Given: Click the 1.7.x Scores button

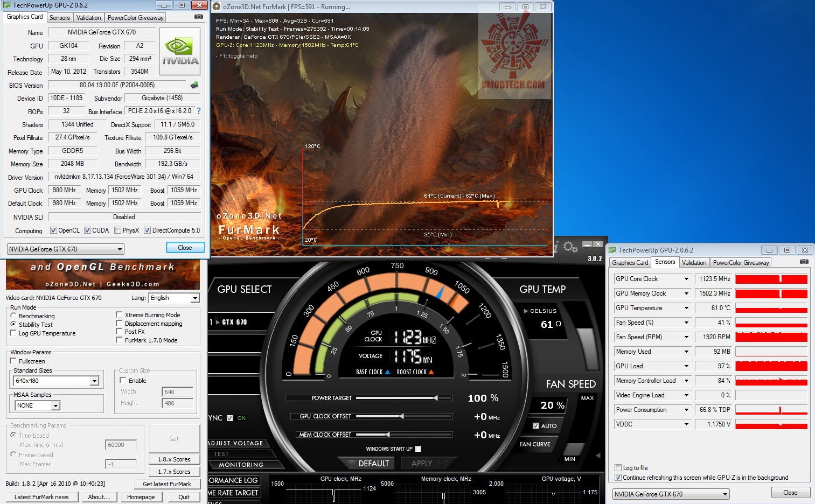Looking at the screenshot, I should (x=174, y=472).
